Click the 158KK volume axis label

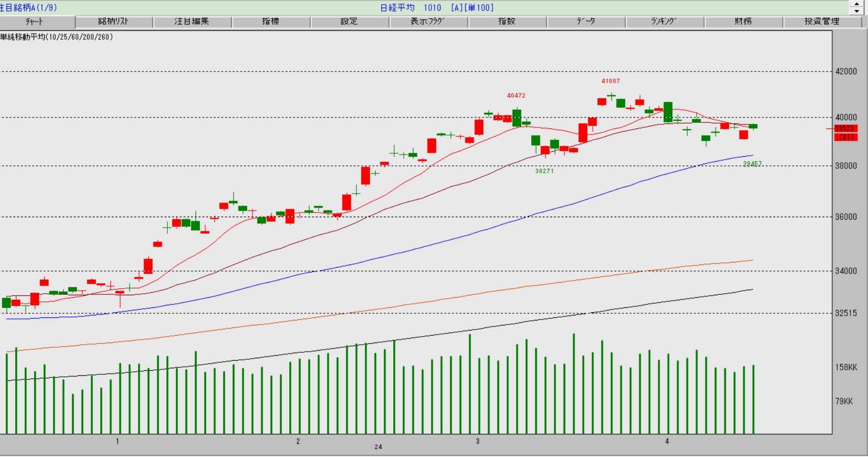(846, 367)
